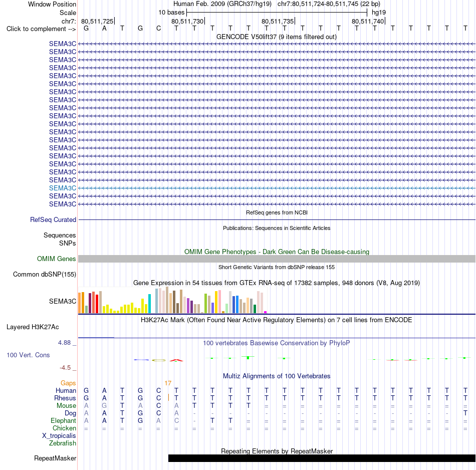Viewport: 476px width, 470px height.
Task: Open 'Multiz Alignments of 100 Vertebrates' title
Action: [x=277, y=376]
